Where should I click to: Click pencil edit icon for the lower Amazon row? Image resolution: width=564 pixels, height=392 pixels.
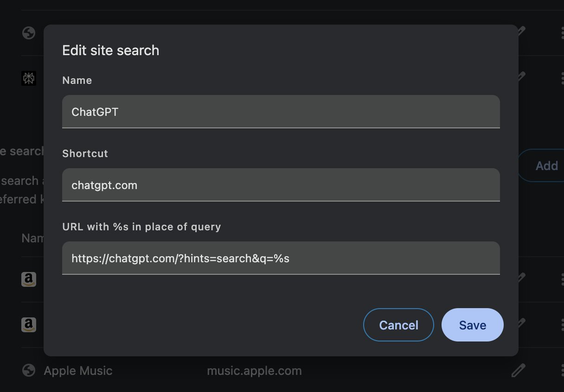click(x=521, y=323)
